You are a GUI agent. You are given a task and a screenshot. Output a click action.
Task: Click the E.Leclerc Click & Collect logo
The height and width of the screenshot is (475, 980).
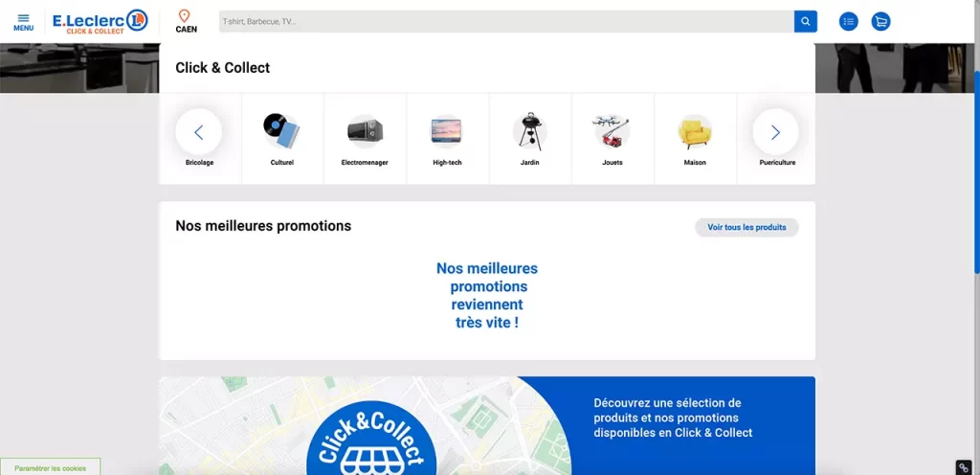point(100,21)
